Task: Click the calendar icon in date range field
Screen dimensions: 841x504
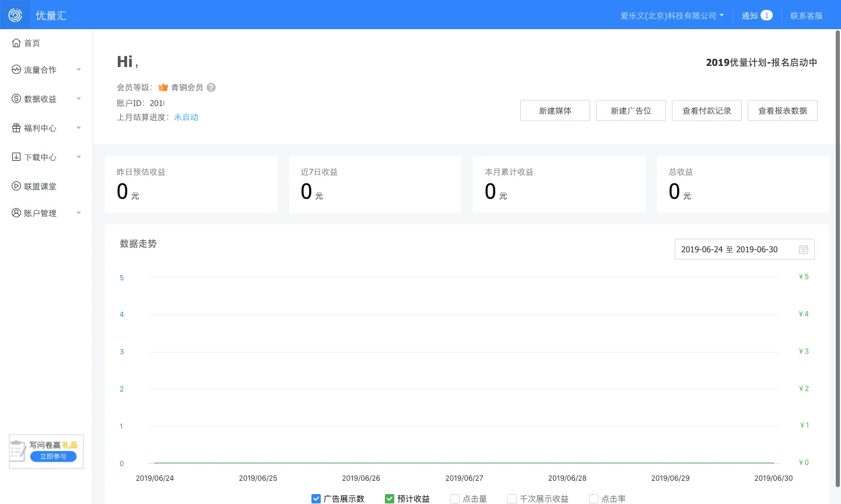Action: (803, 249)
